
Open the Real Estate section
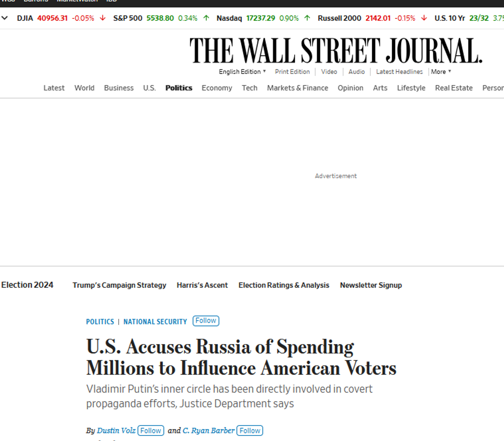pyautogui.click(x=454, y=88)
